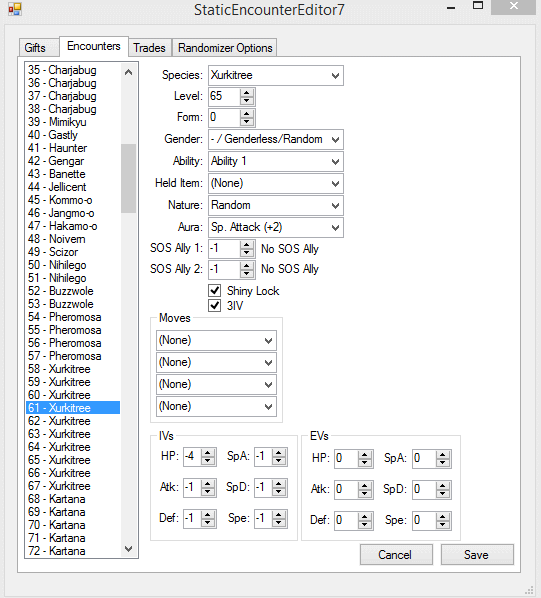Click the Level input field
The width and height of the screenshot is (541, 598).
[225, 96]
